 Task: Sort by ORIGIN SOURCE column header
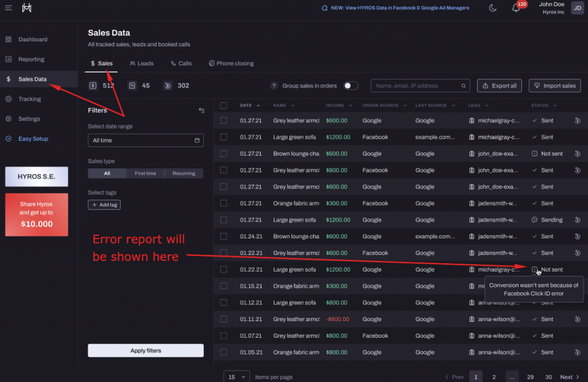[384, 106]
